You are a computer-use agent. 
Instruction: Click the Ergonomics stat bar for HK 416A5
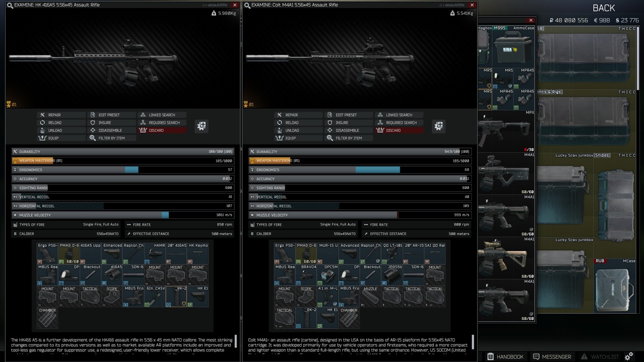[x=123, y=170]
